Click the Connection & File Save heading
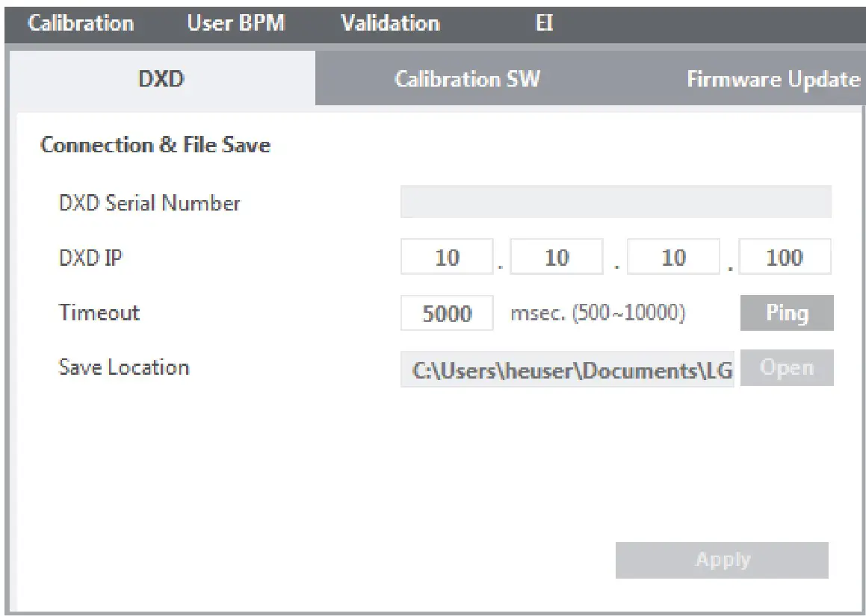Image resolution: width=866 pixels, height=616 pixels. (155, 144)
